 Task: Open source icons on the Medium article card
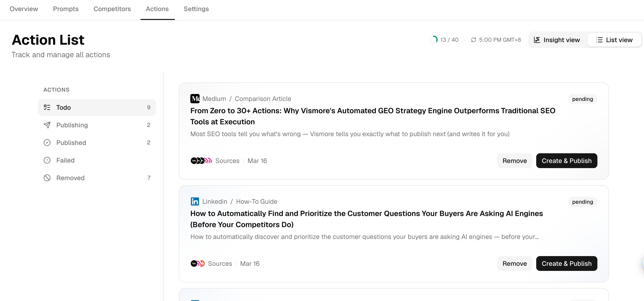tap(201, 161)
